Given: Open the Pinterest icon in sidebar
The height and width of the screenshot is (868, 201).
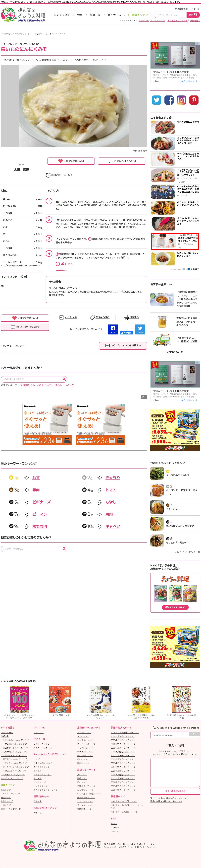Looking at the screenshot, I should (x=194, y=100).
